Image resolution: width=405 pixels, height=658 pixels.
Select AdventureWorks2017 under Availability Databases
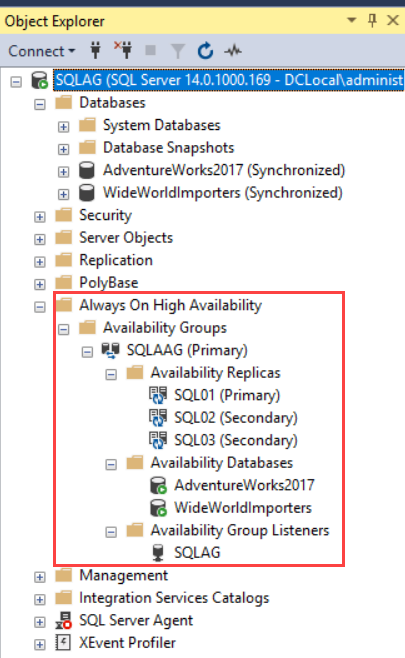(x=244, y=486)
